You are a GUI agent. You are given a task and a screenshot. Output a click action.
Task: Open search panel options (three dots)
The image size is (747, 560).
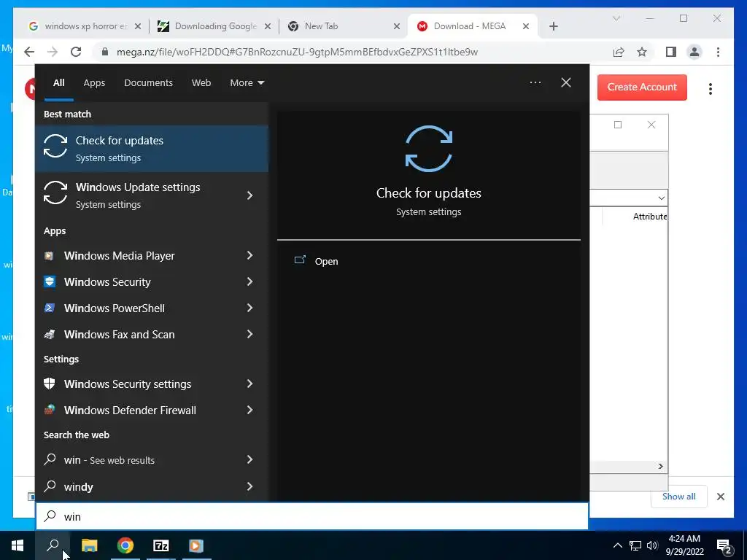(x=535, y=82)
